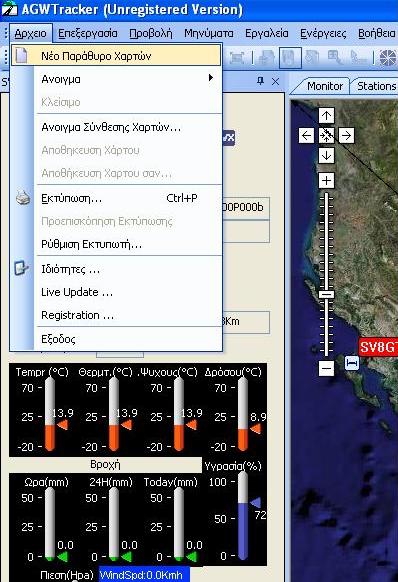The height and width of the screenshot is (582, 398).
Task: Pin the side panel with pushpin icon
Action: pyautogui.click(x=261, y=81)
